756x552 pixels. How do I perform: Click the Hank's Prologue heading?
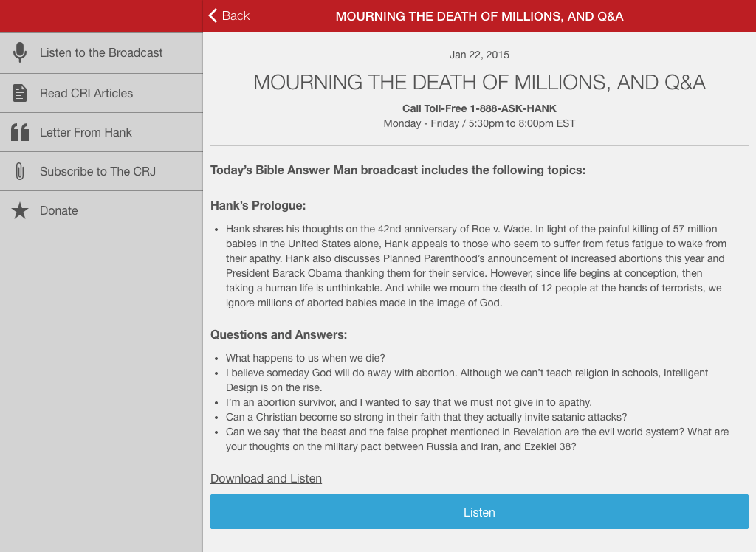[x=258, y=205]
